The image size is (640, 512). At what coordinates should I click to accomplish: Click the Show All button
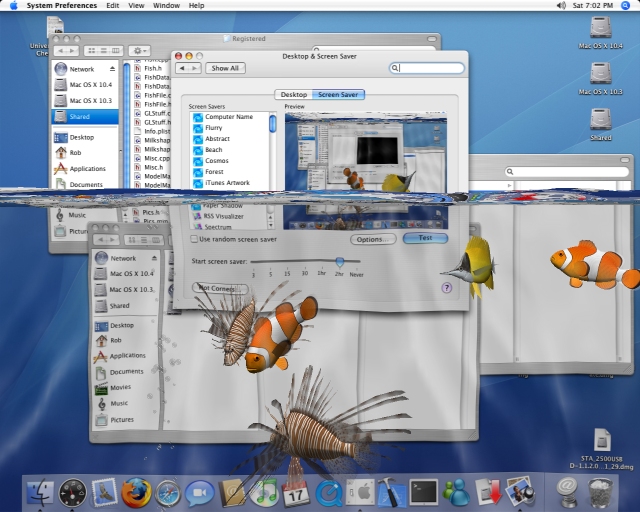pyautogui.click(x=224, y=68)
